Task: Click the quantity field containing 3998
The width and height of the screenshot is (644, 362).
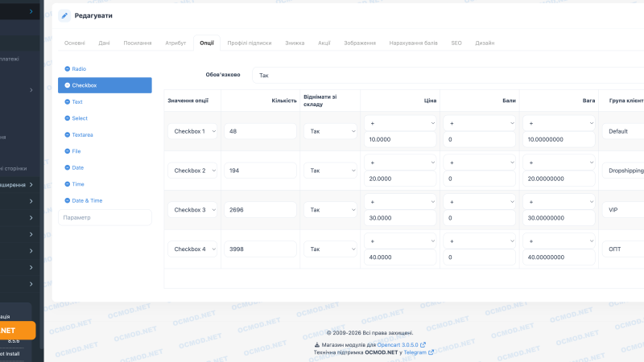Action: tap(260, 249)
